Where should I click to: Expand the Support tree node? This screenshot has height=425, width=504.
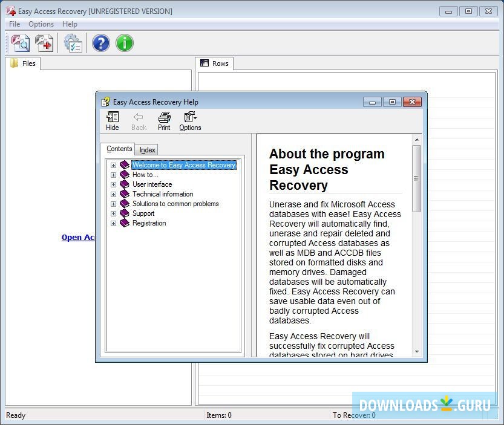click(113, 213)
